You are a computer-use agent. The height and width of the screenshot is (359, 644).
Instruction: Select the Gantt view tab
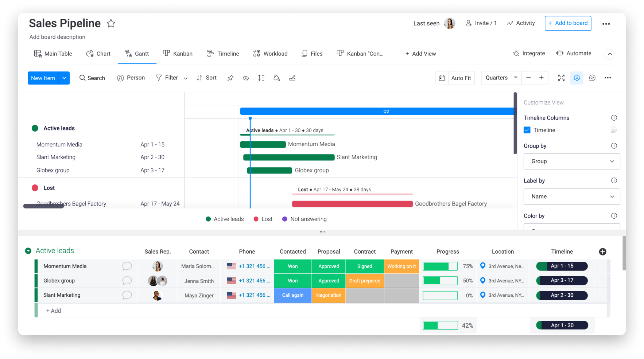pos(137,54)
